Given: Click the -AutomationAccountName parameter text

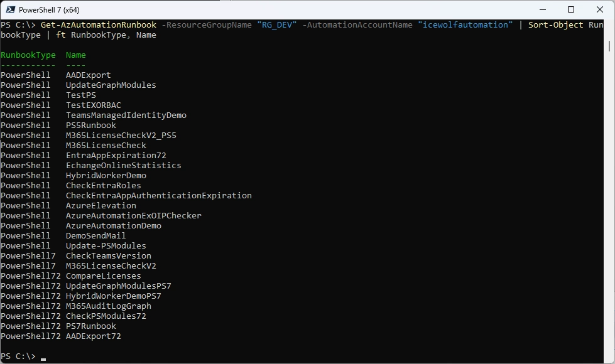Looking at the screenshot, I should point(357,25).
